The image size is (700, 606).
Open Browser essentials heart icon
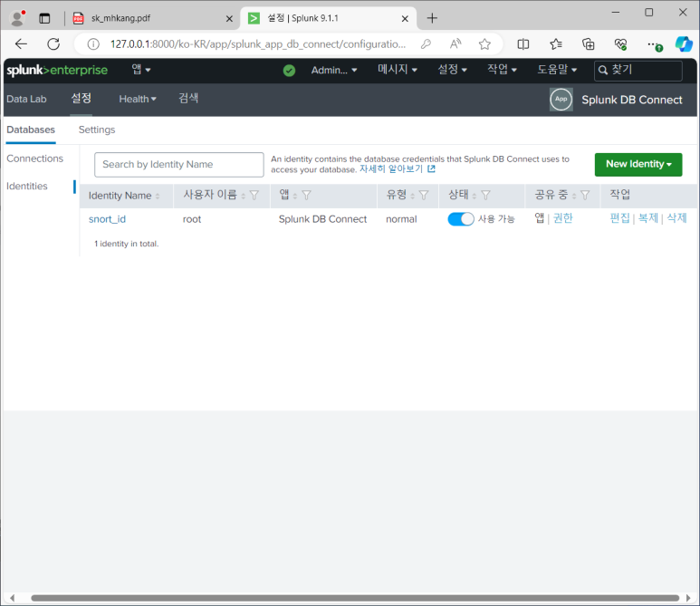(x=620, y=43)
